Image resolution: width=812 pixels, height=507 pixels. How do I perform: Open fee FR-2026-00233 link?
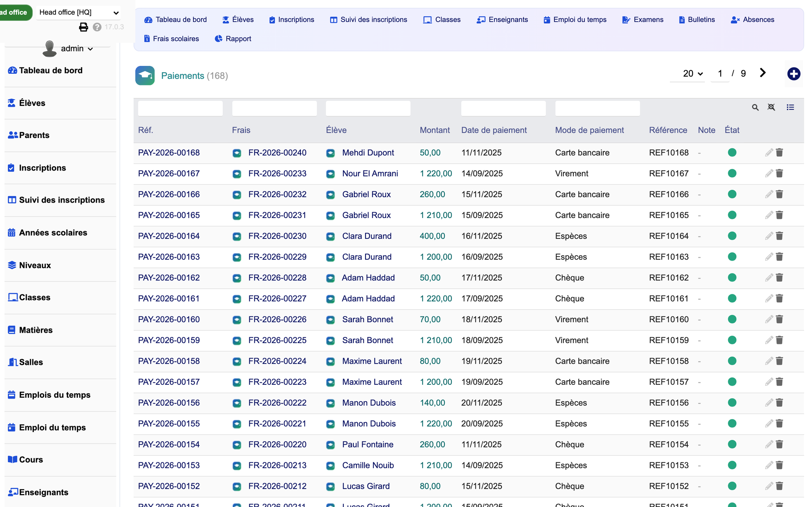[277, 173]
